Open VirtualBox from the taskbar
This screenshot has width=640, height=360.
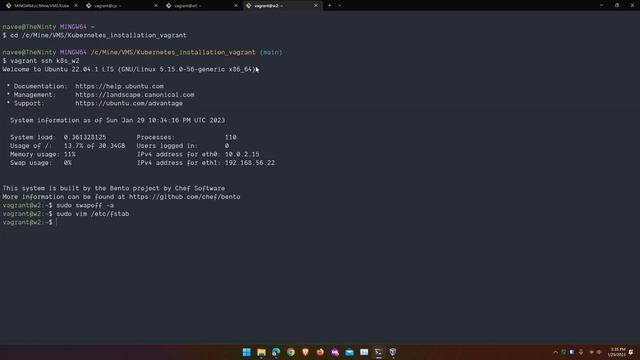pos(393,352)
